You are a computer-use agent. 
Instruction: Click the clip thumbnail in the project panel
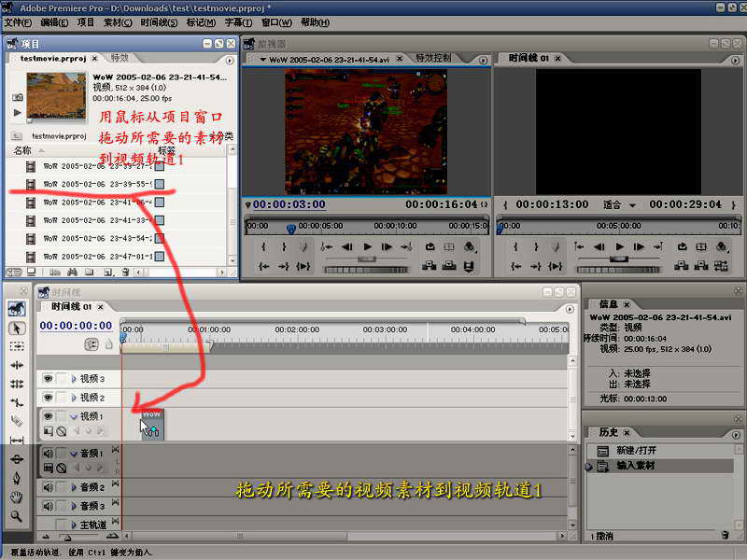(x=57, y=96)
